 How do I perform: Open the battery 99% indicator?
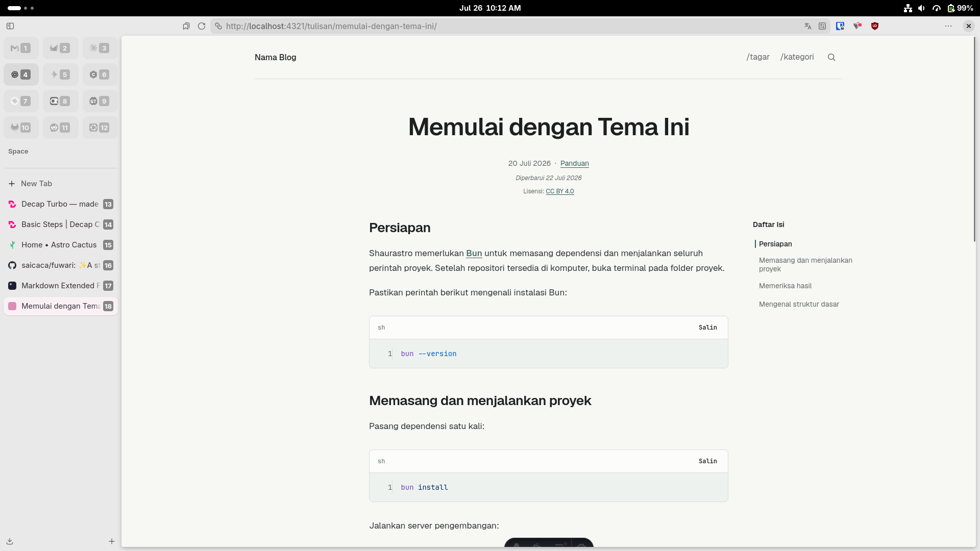(x=960, y=8)
